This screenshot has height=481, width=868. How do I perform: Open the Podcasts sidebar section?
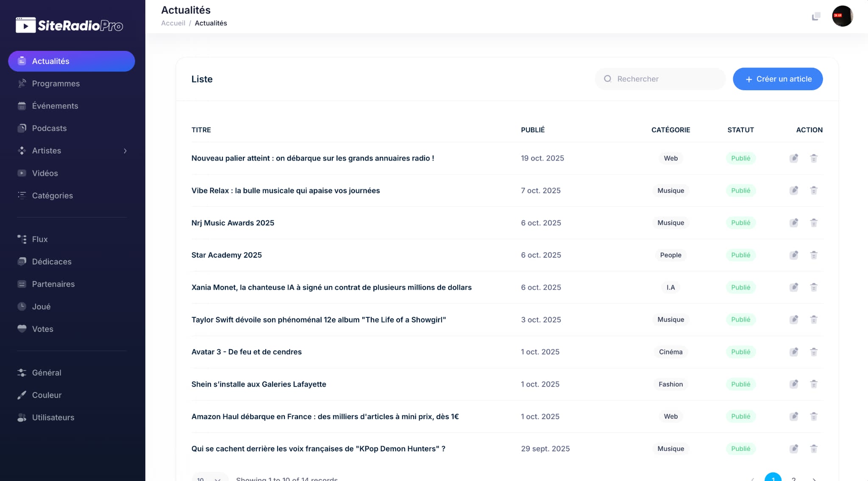tap(49, 128)
